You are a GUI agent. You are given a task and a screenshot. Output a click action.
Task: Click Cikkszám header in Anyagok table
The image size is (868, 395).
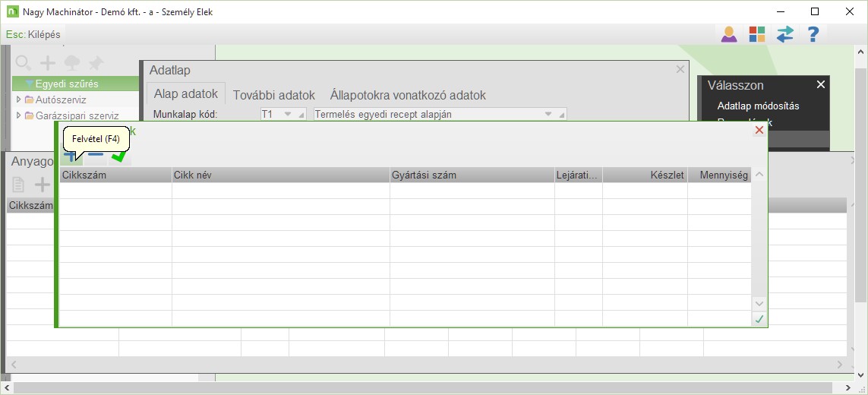click(x=31, y=206)
